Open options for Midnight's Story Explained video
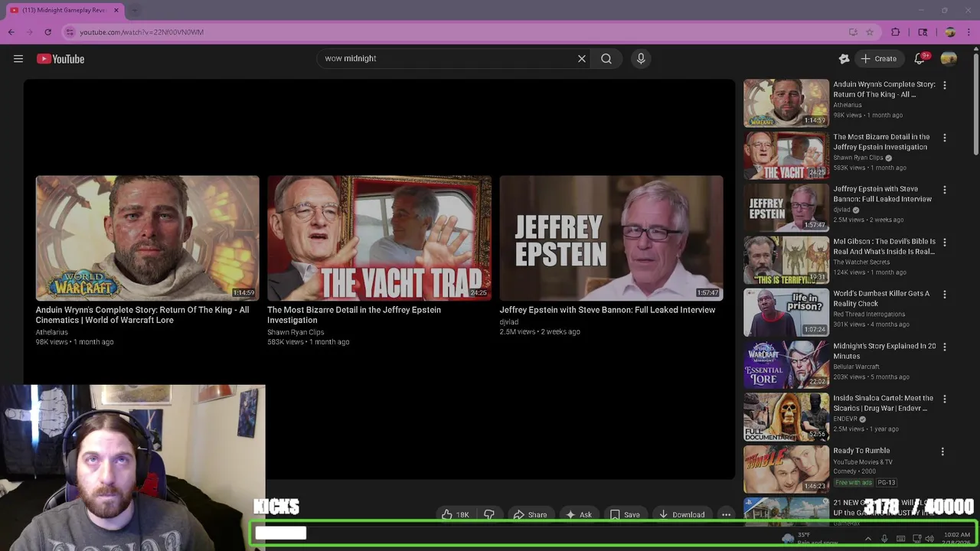The height and width of the screenshot is (551, 980). (944, 347)
